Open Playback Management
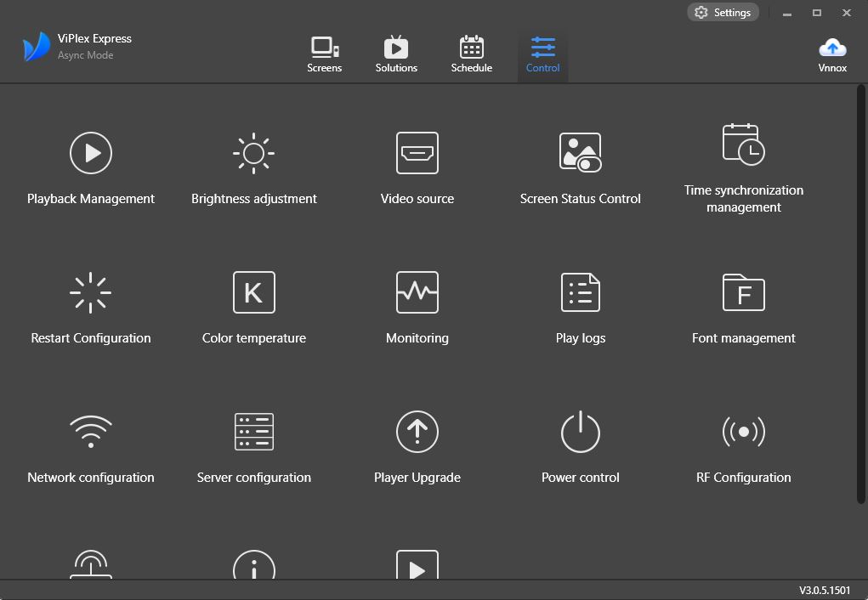This screenshot has height=600, width=868. 91,153
